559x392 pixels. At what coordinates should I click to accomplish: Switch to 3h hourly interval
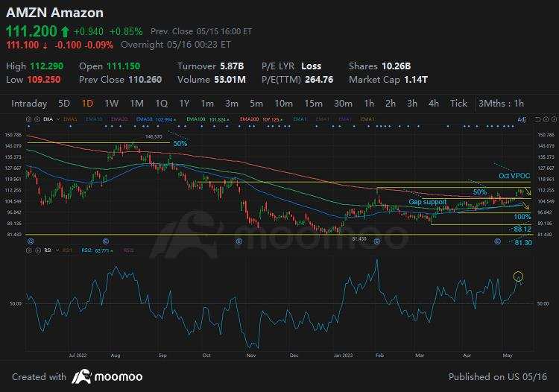tap(412, 104)
